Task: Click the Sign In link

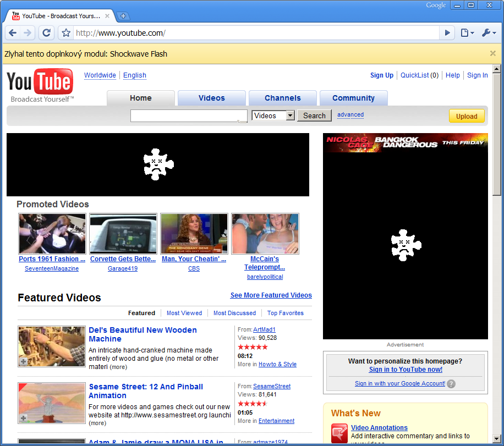Action: coord(478,75)
